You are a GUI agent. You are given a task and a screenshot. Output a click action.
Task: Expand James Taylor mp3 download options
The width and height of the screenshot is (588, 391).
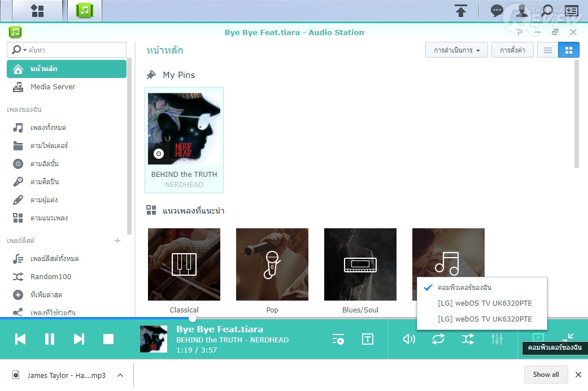click(120, 375)
